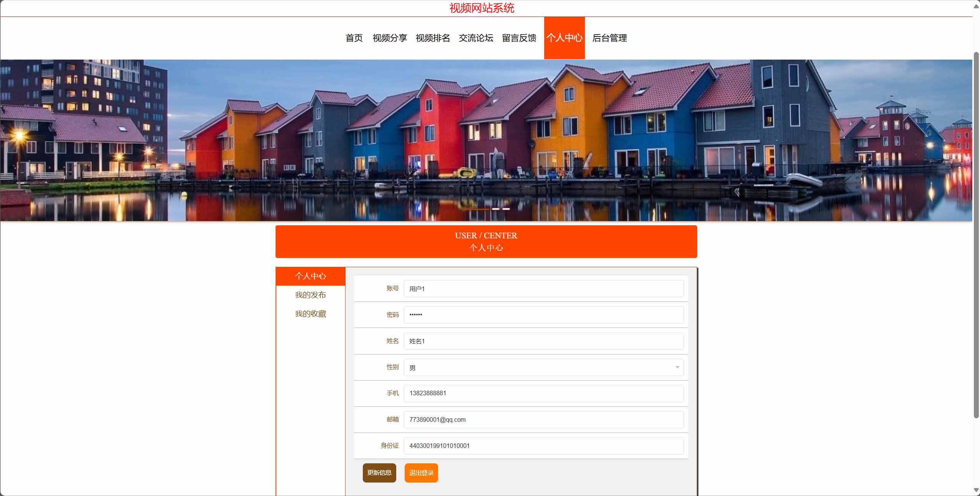The image size is (980, 496).
Task: Click the 性别 field label
Action: (x=392, y=367)
